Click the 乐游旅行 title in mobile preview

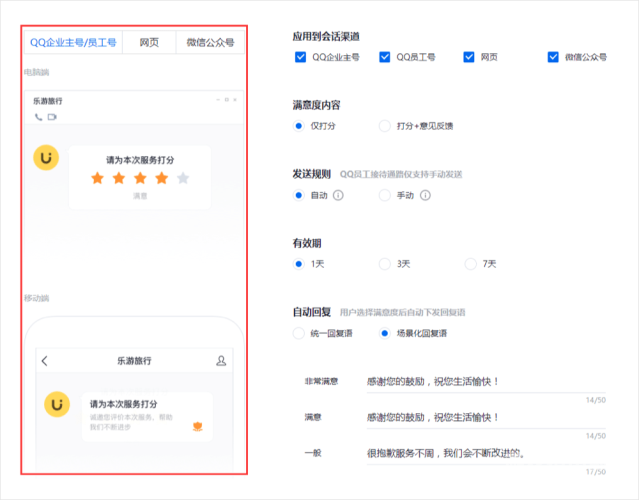tap(134, 361)
